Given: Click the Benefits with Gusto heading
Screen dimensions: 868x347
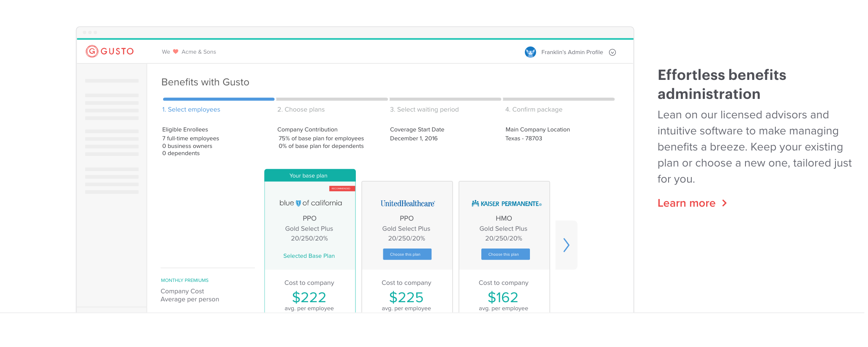Looking at the screenshot, I should tap(205, 82).
